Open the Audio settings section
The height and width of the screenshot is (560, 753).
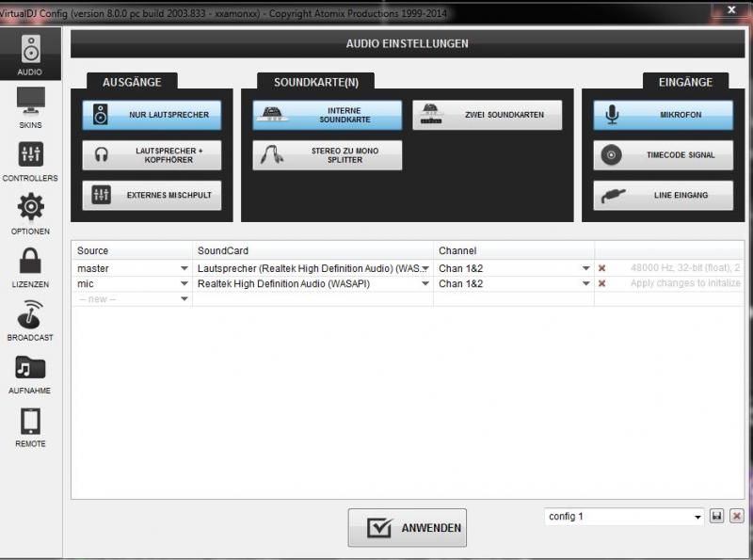click(x=30, y=55)
